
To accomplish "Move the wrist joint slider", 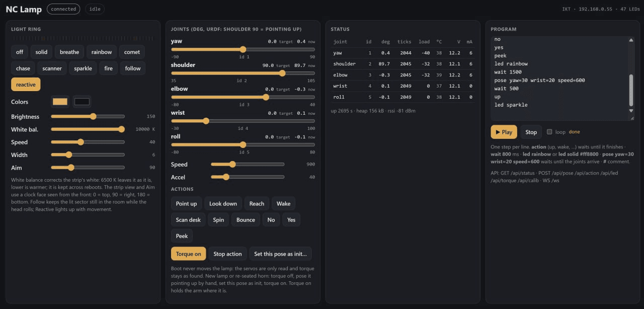I will coord(243,121).
